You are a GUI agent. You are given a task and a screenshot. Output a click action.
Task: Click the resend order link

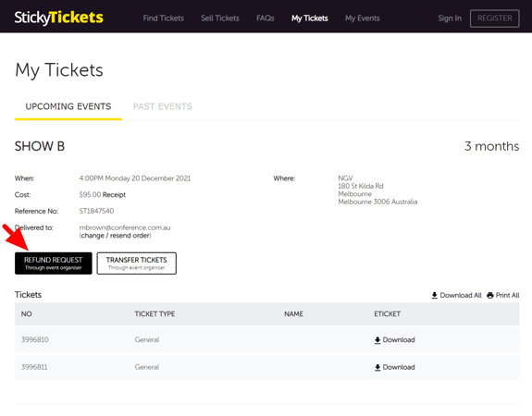pyautogui.click(x=130, y=236)
